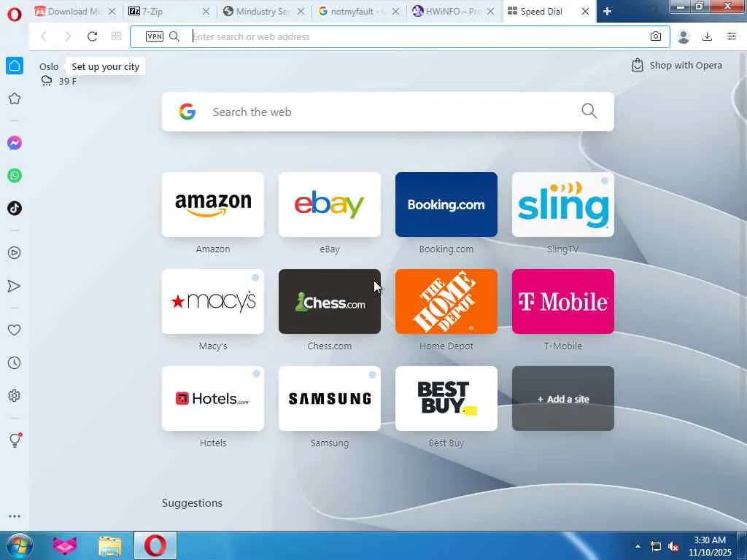
Task: Click the Add a site tile
Action: (563, 399)
